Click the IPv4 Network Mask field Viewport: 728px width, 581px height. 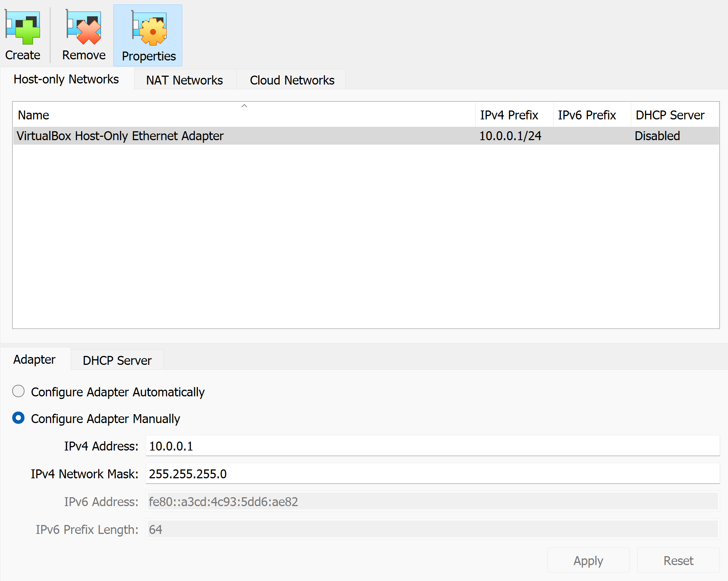pyautogui.click(x=432, y=474)
